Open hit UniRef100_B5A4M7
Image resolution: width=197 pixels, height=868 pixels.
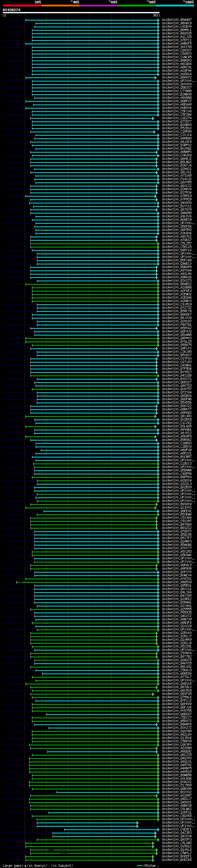tap(177, 20)
